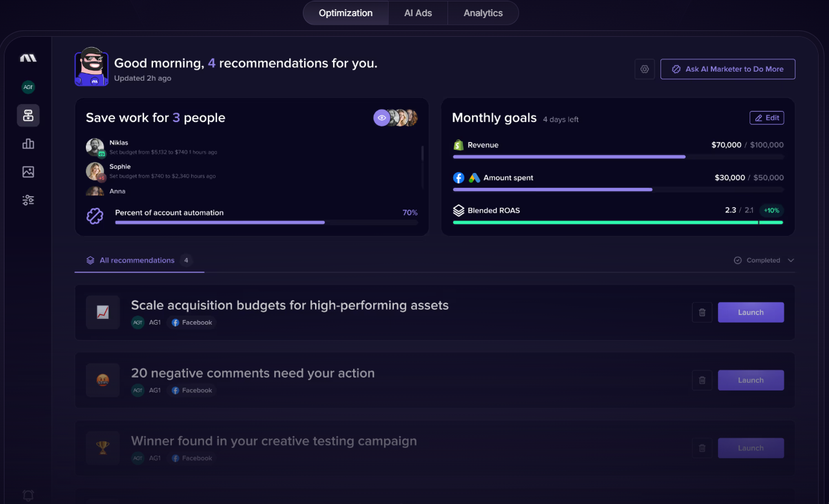Screen dimensions: 829x504
Task: Edit the Monthly goals
Action: [x=766, y=118]
